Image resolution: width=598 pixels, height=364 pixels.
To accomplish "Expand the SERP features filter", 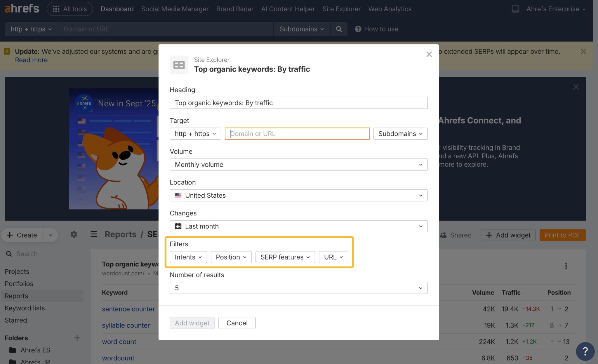I will [285, 257].
